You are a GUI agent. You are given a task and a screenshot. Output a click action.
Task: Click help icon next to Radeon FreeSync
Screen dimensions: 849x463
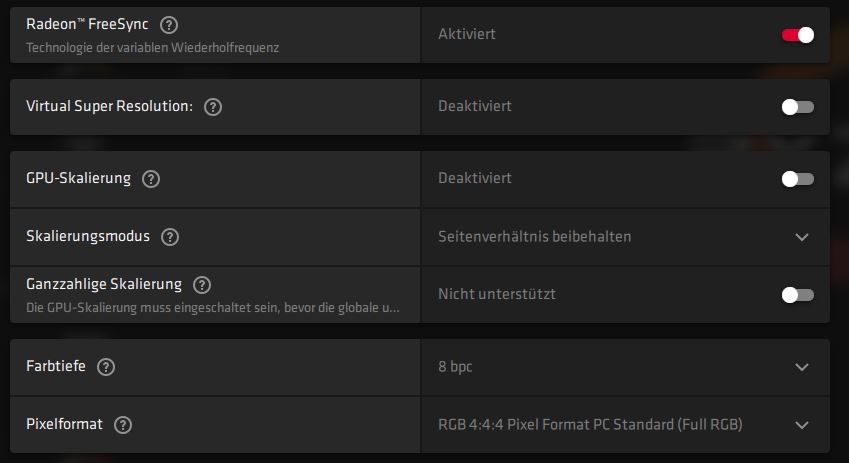pos(169,24)
